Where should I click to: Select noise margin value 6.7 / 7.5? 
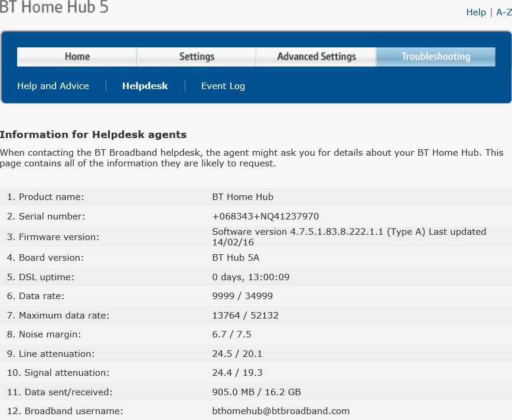tap(231, 334)
